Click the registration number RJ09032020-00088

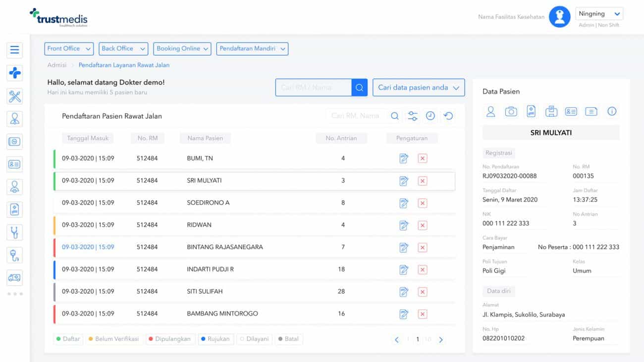[x=510, y=176]
